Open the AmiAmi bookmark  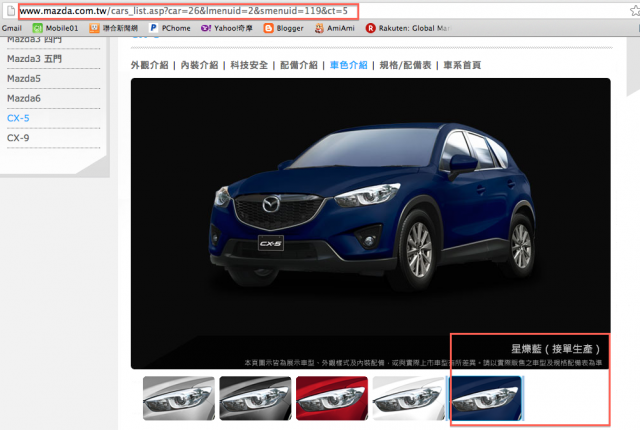335,28
